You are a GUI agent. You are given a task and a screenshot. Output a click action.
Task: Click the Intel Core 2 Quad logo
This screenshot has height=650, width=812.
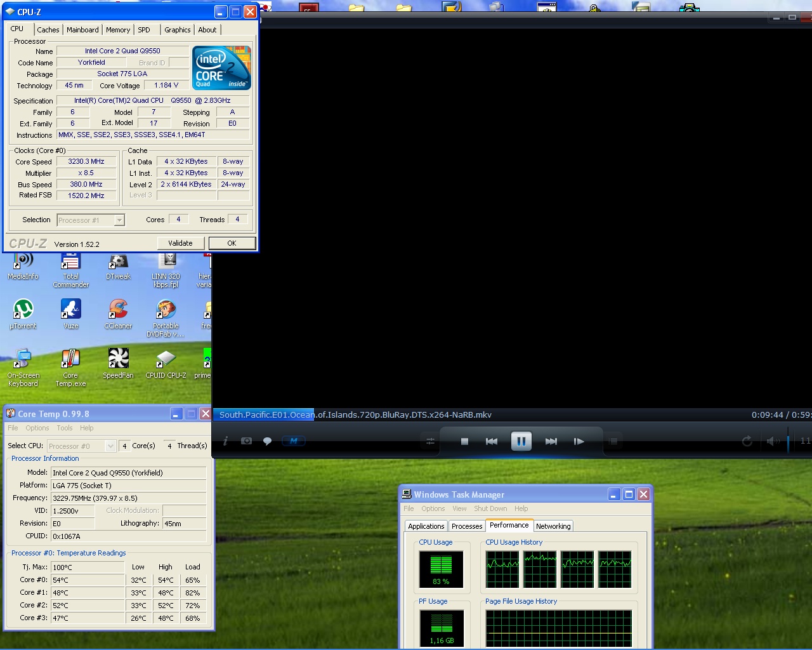221,68
